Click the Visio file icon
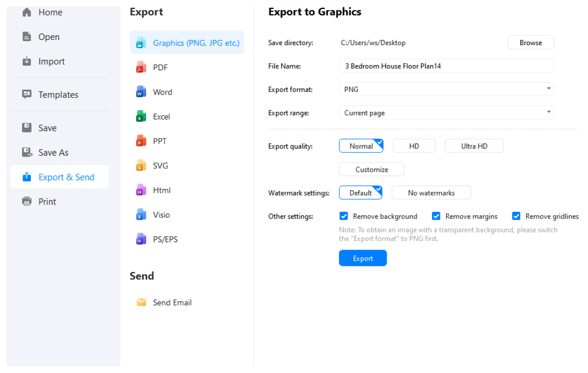Viewport: 588px width, 373px height. click(x=141, y=214)
